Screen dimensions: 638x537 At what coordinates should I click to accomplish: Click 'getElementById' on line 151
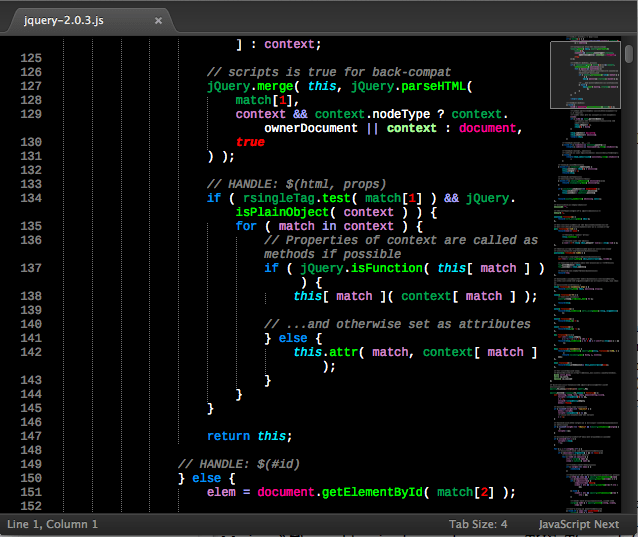coord(372,492)
